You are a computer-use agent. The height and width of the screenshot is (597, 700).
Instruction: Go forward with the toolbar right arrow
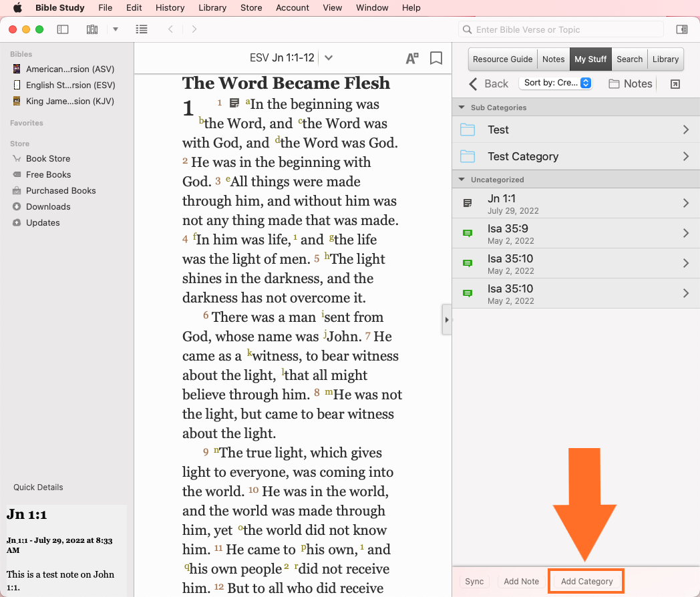(194, 29)
